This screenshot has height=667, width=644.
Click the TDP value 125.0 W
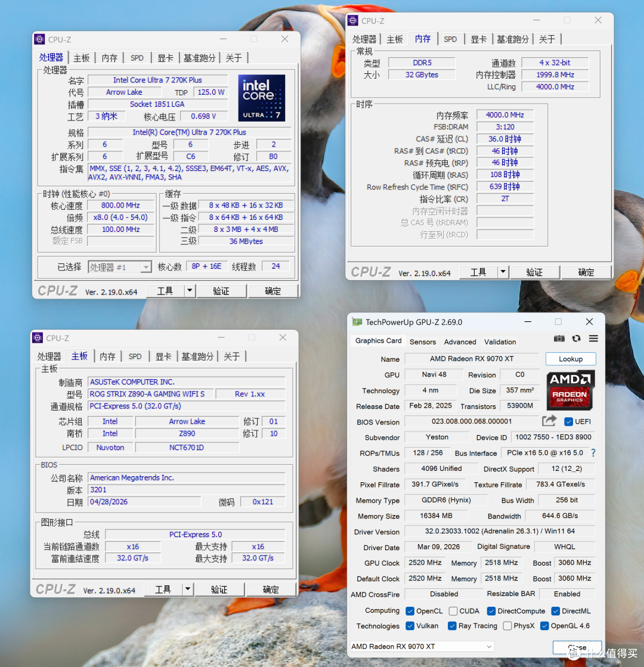point(210,92)
